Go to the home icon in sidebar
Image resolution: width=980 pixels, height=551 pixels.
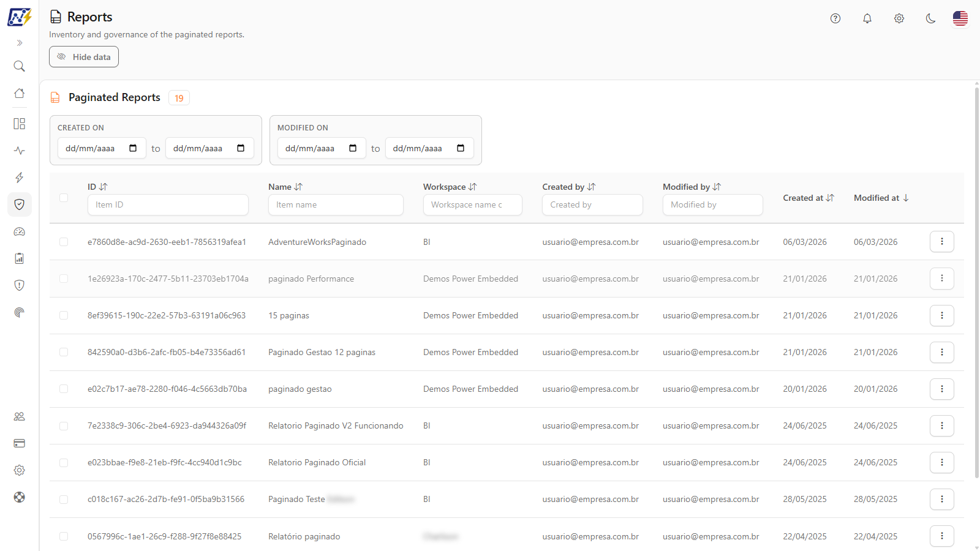(x=20, y=93)
